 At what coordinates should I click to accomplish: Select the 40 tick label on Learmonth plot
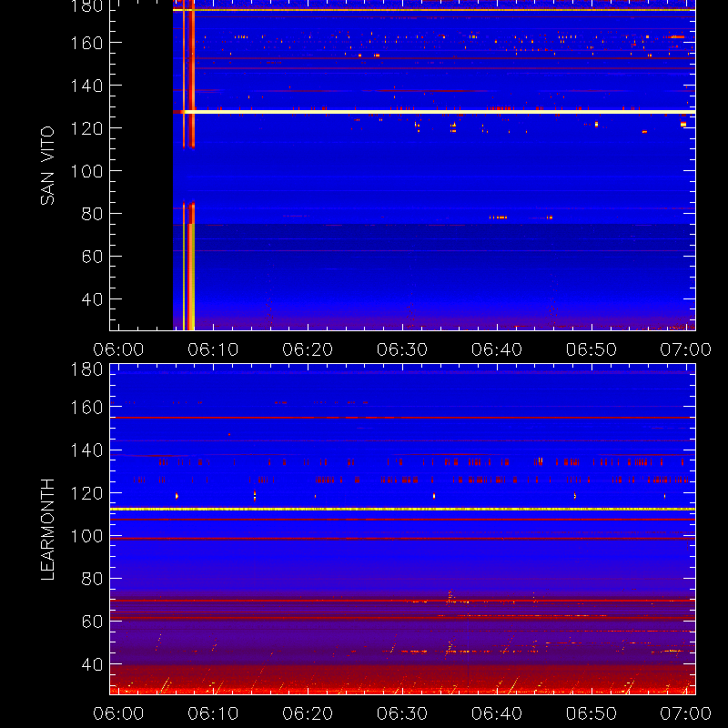tap(92, 665)
